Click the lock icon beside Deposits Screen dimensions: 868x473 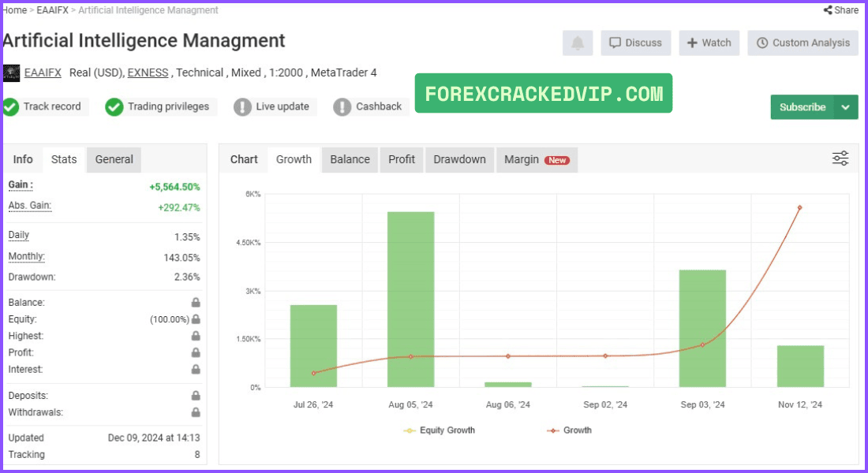196,396
